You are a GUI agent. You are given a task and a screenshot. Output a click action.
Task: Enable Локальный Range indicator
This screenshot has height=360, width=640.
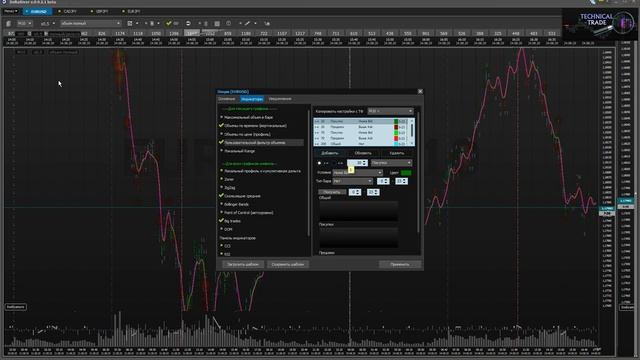(238, 151)
